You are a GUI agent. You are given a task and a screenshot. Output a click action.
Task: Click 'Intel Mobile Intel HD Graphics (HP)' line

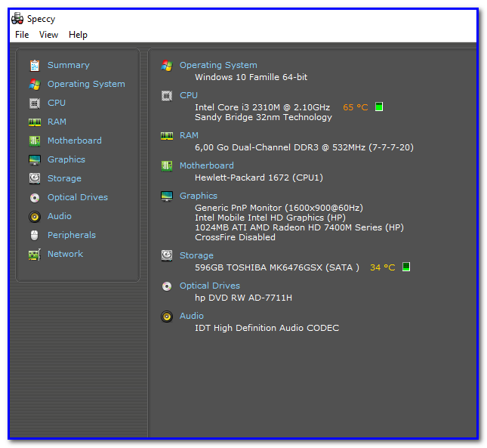[270, 218]
